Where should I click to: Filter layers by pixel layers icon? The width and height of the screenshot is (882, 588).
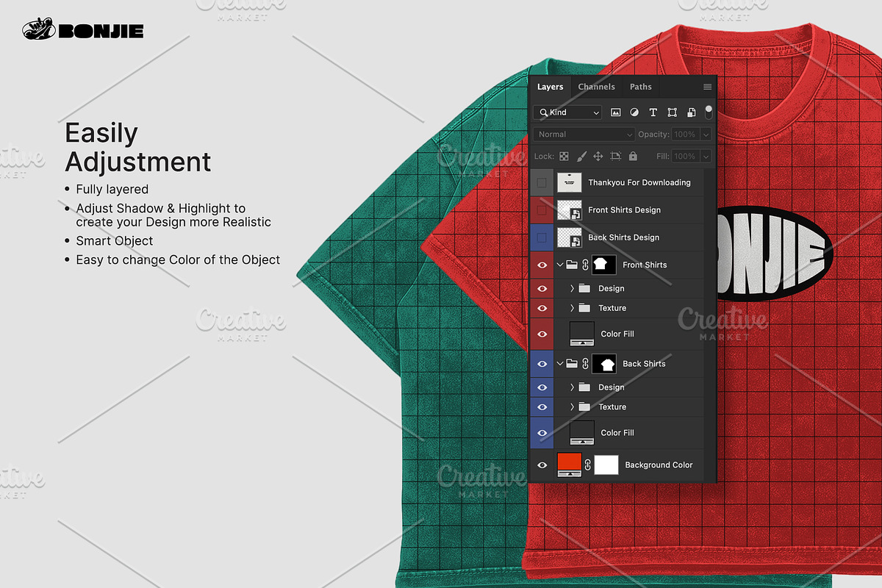pyautogui.click(x=616, y=112)
